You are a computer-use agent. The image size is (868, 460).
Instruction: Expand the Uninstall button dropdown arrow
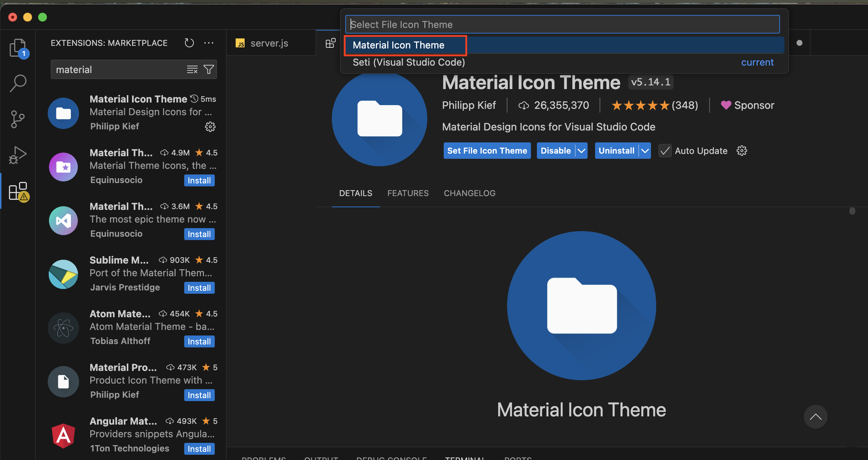pyautogui.click(x=645, y=151)
